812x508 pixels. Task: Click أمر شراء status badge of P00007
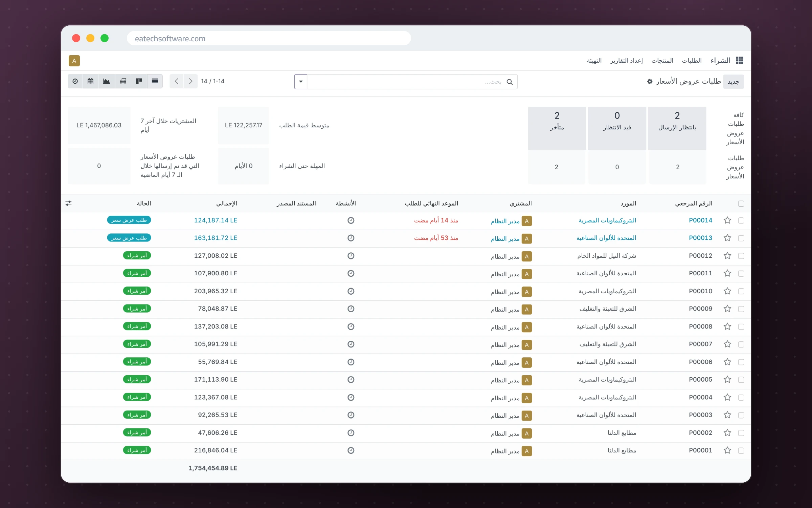click(137, 344)
